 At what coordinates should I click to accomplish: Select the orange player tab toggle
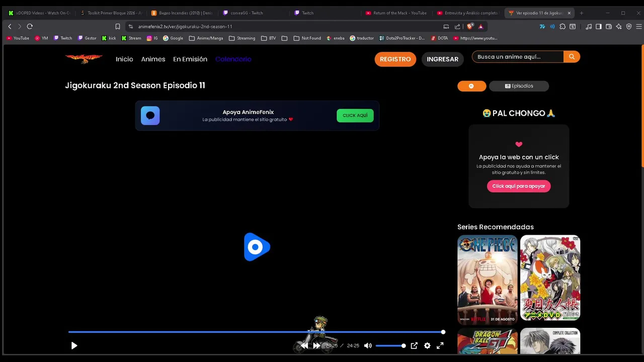click(471, 86)
